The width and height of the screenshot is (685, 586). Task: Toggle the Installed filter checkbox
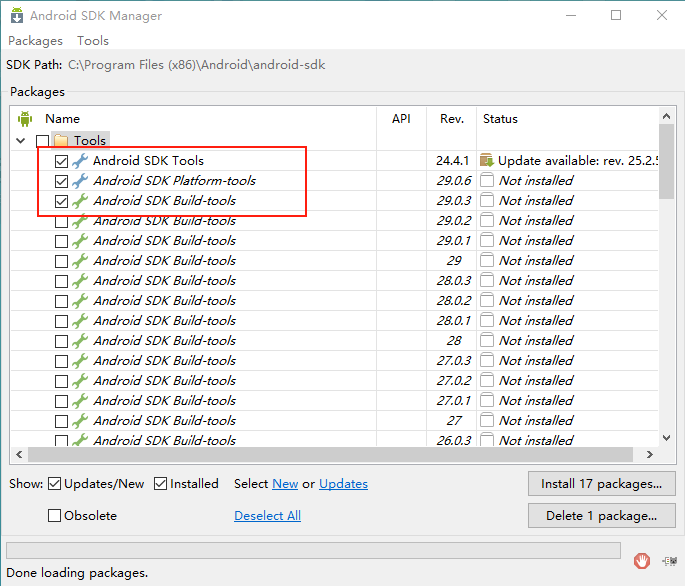(x=161, y=484)
